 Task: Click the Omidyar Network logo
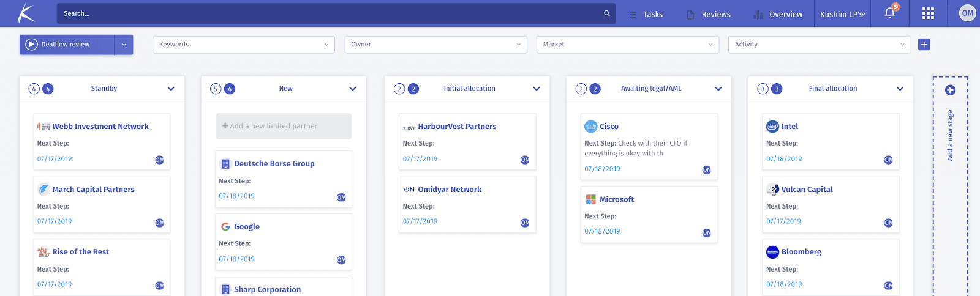point(409,190)
